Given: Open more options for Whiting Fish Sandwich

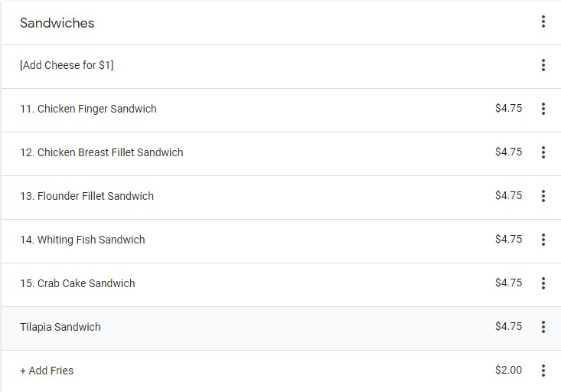Looking at the screenshot, I should pos(543,240).
